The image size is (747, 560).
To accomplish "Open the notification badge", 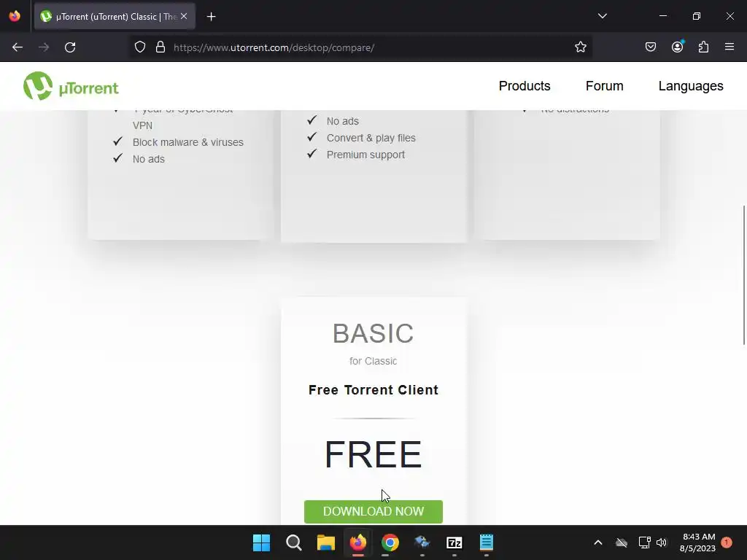I will (726, 542).
